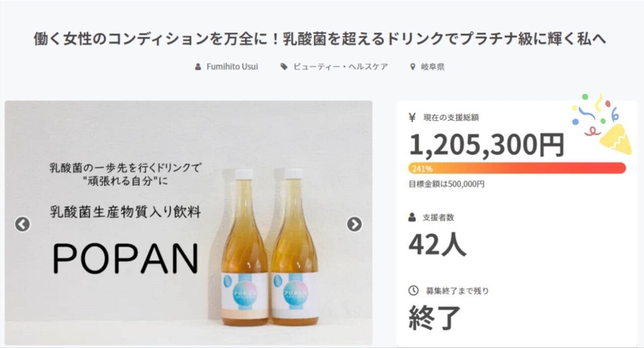Click the tag icon beside ビューティー・ヘルスケア
Image resolution: width=644 pixels, height=348 pixels.
click(284, 67)
